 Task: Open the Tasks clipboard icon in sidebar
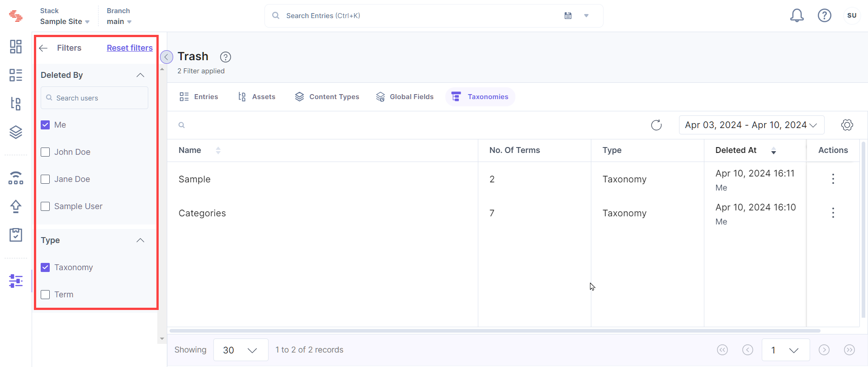[16, 235]
